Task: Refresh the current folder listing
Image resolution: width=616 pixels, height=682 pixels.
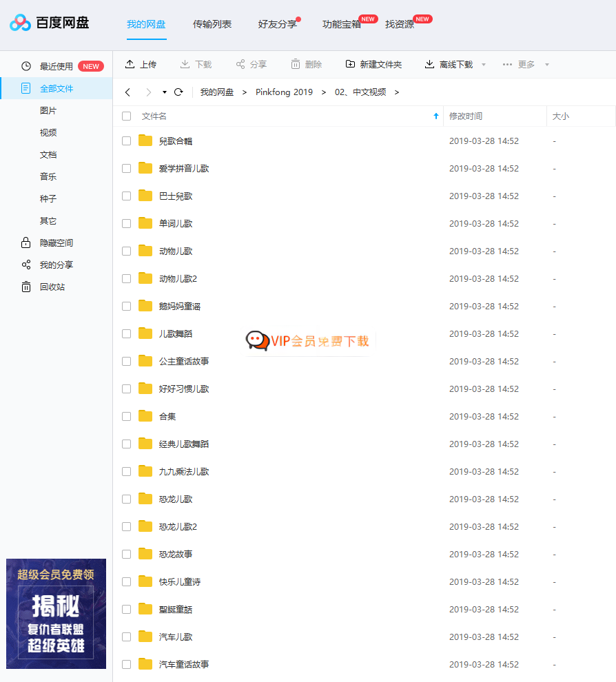Action: pos(178,92)
